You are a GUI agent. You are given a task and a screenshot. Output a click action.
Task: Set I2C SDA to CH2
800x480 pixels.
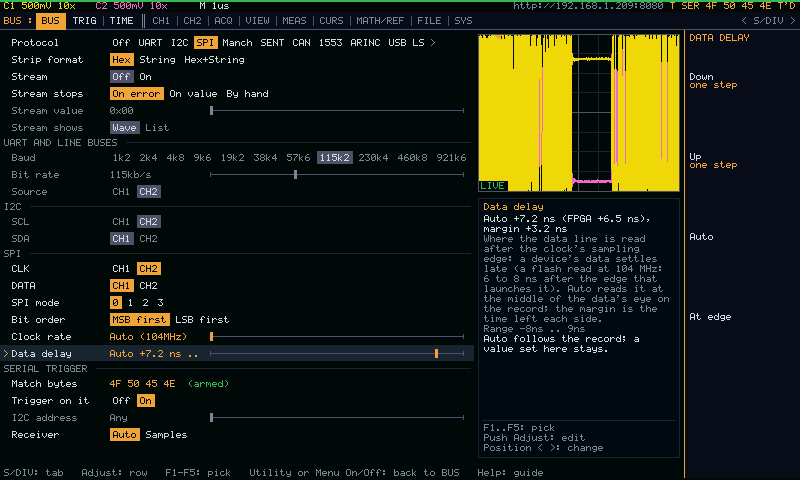148,239
